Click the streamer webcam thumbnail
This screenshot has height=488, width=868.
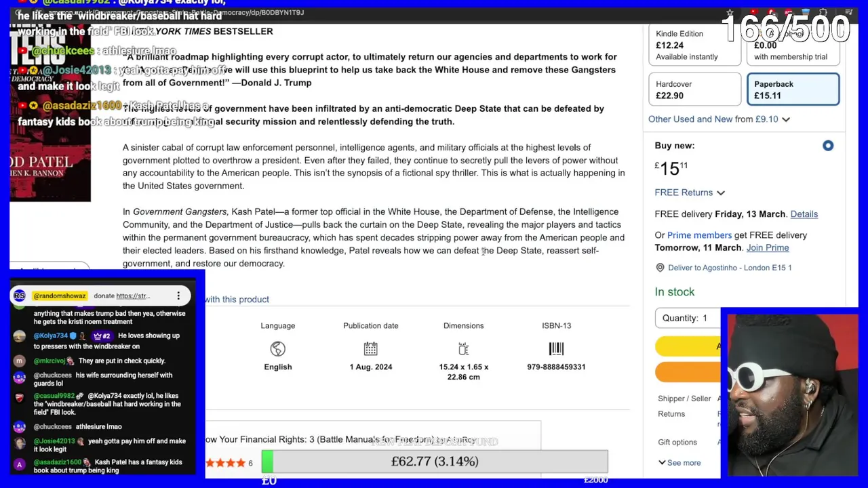(x=793, y=394)
